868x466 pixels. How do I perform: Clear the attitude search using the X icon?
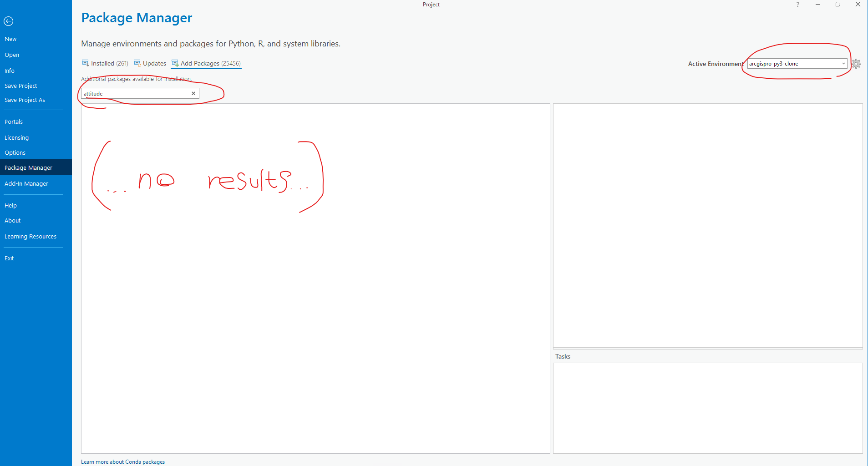(193, 93)
